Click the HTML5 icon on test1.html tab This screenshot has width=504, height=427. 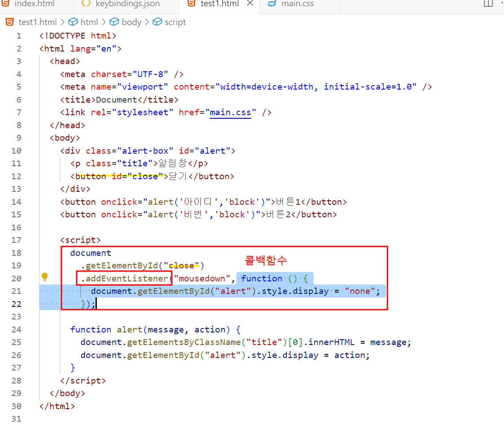coord(191,3)
